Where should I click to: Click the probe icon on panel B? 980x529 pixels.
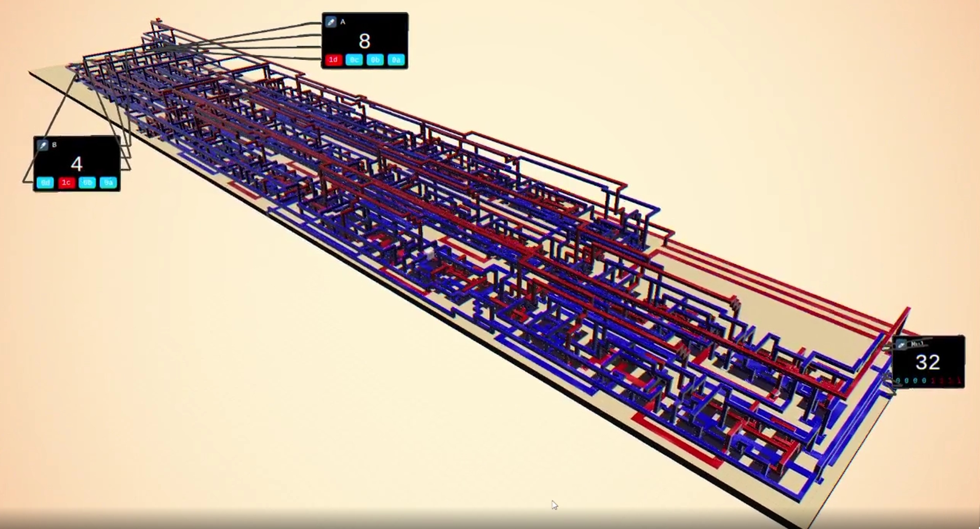(x=43, y=145)
